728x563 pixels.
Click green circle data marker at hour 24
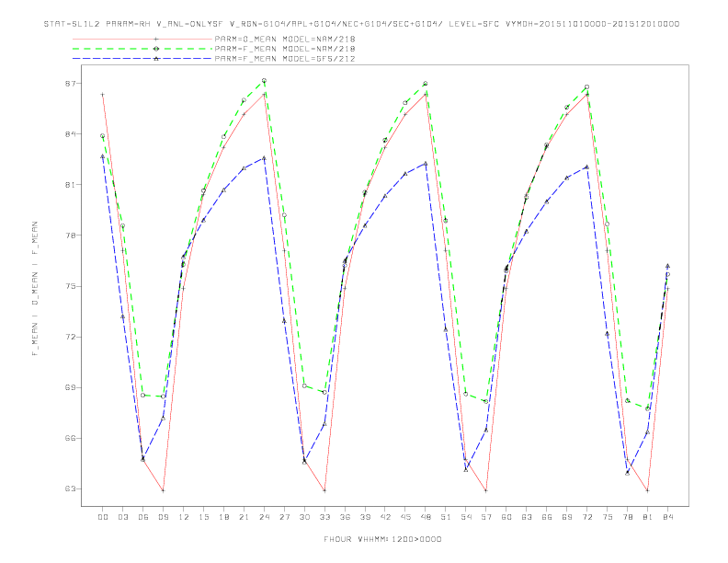[x=264, y=81]
